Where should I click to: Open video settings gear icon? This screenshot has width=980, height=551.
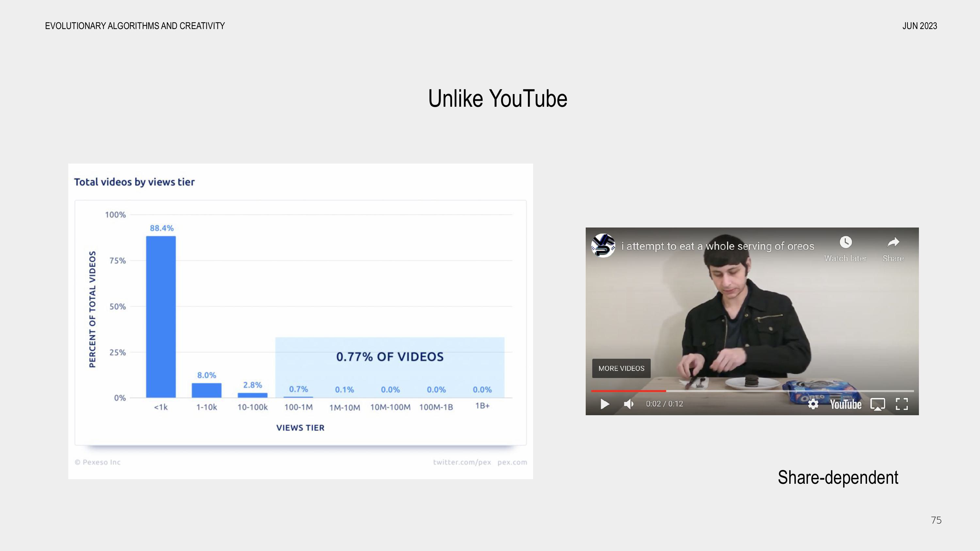(x=813, y=404)
